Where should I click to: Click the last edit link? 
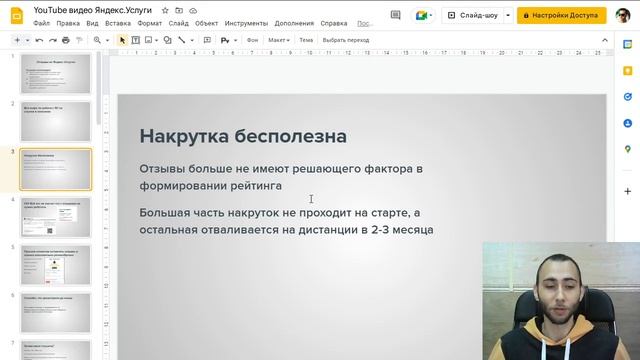tap(365, 23)
